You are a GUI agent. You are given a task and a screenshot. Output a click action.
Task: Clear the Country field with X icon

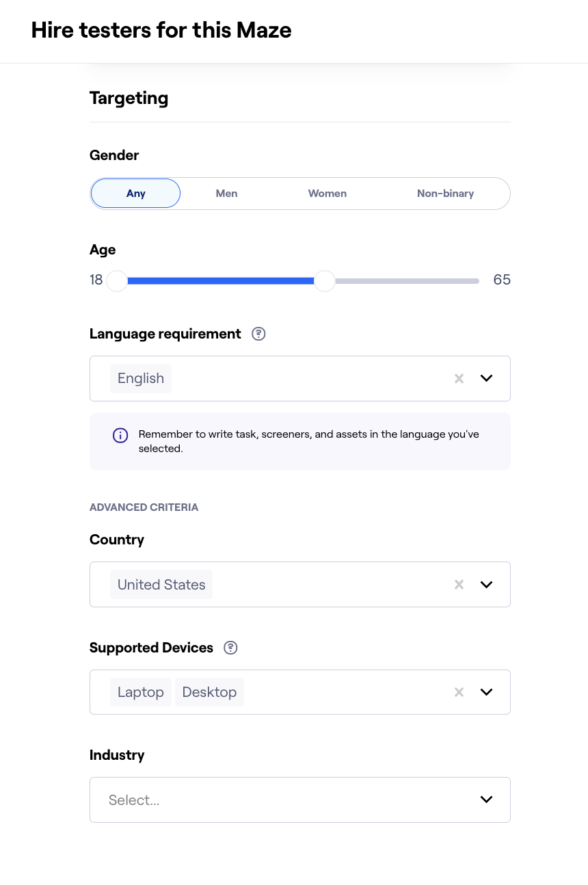[x=459, y=584]
